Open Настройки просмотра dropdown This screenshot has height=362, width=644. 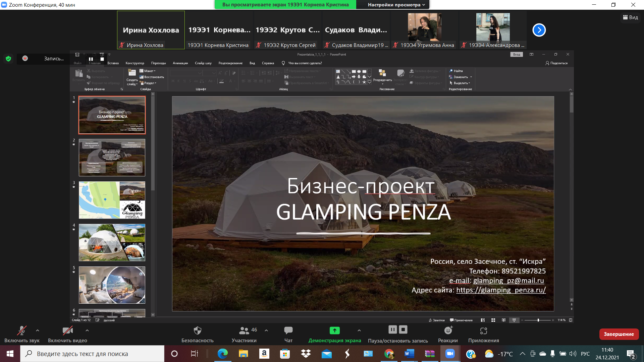pyautogui.click(x=396, y=5)
